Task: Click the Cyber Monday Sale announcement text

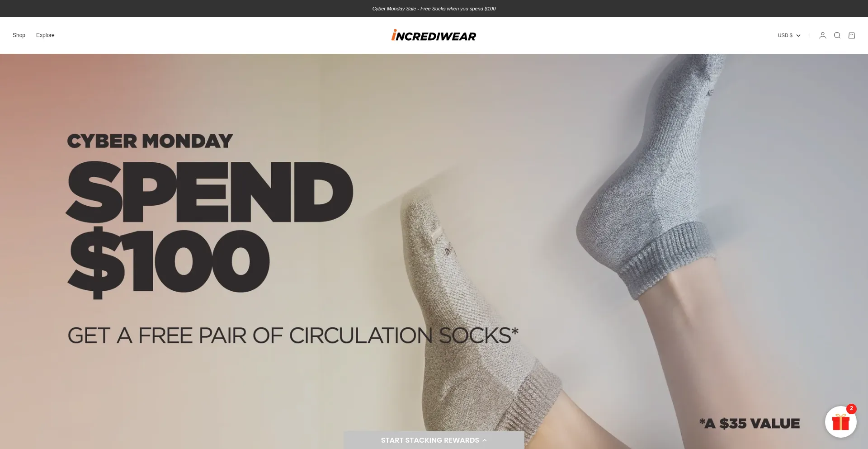Action: [x=434, y=9]
